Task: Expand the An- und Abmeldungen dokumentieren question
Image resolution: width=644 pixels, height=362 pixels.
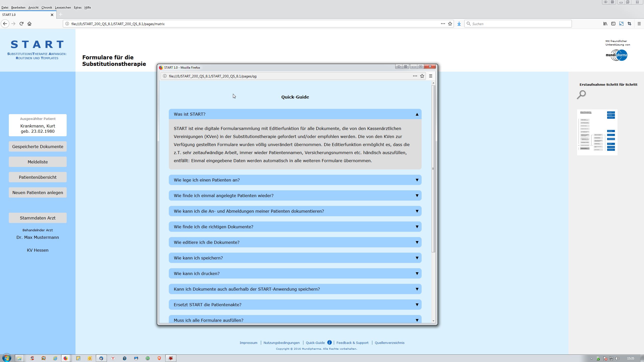Action: click(295, 211)
